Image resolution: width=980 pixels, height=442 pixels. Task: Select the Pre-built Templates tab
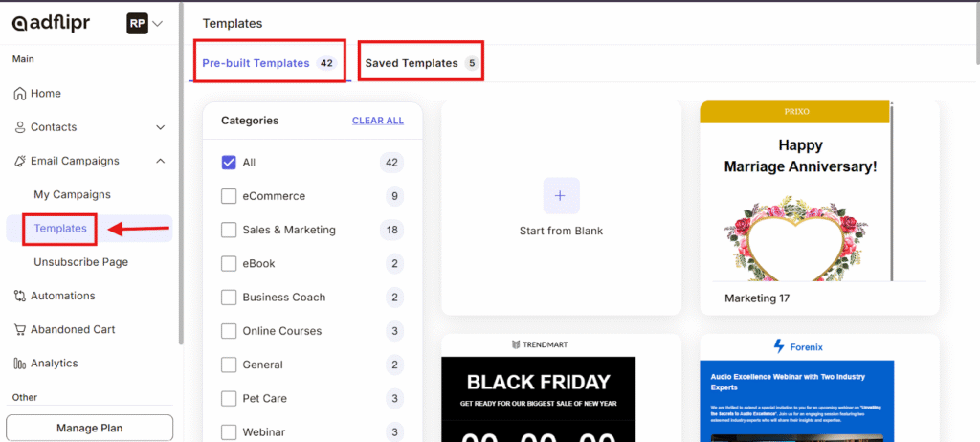click(x=256, y=63)
